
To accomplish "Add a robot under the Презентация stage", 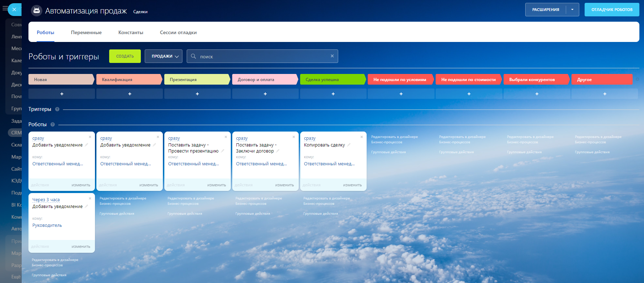I will [x=197, y=94].
